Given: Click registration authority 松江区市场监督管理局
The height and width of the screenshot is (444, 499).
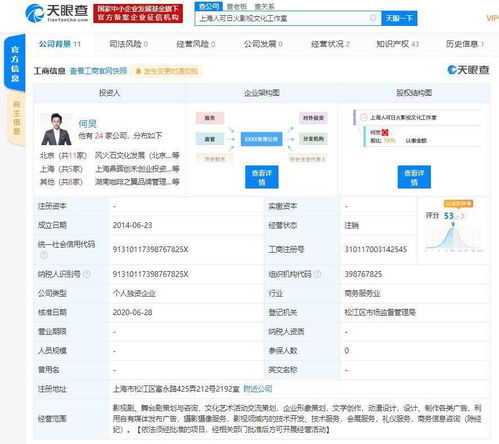Looking at the screenshot, I should 380,312.
